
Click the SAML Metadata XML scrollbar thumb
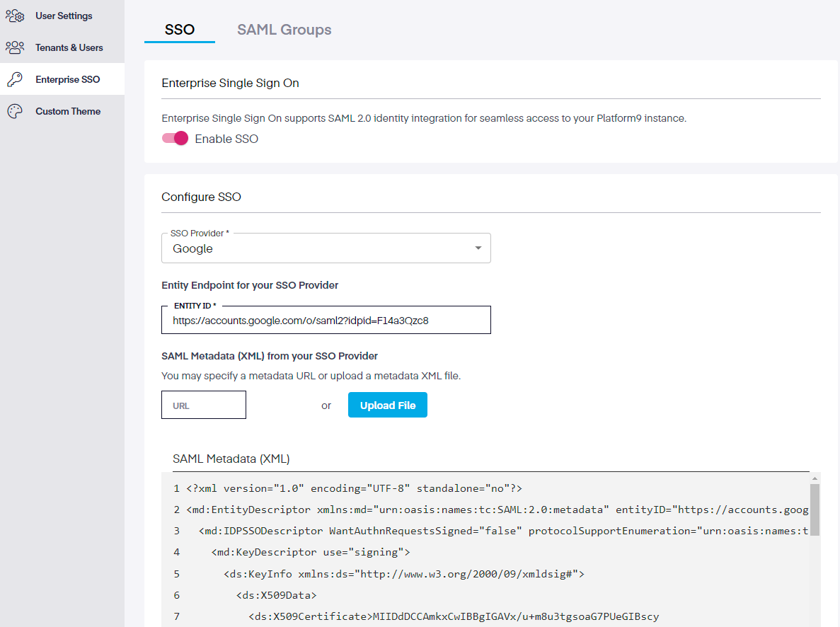815,509
